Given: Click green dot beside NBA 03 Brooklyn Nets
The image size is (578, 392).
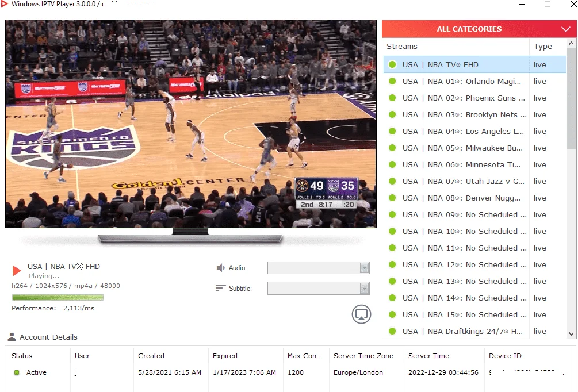Looking at the screenshot, I should point(392,114).
